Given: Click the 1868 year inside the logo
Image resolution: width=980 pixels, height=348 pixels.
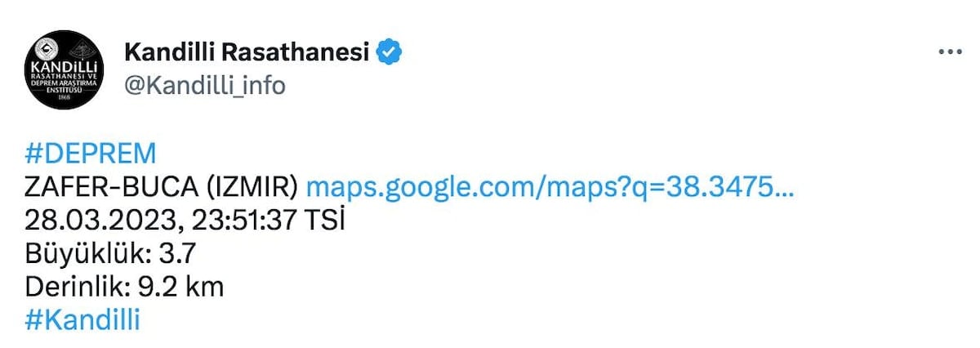Looking at the screenshot, I should (x=64, y=96).
